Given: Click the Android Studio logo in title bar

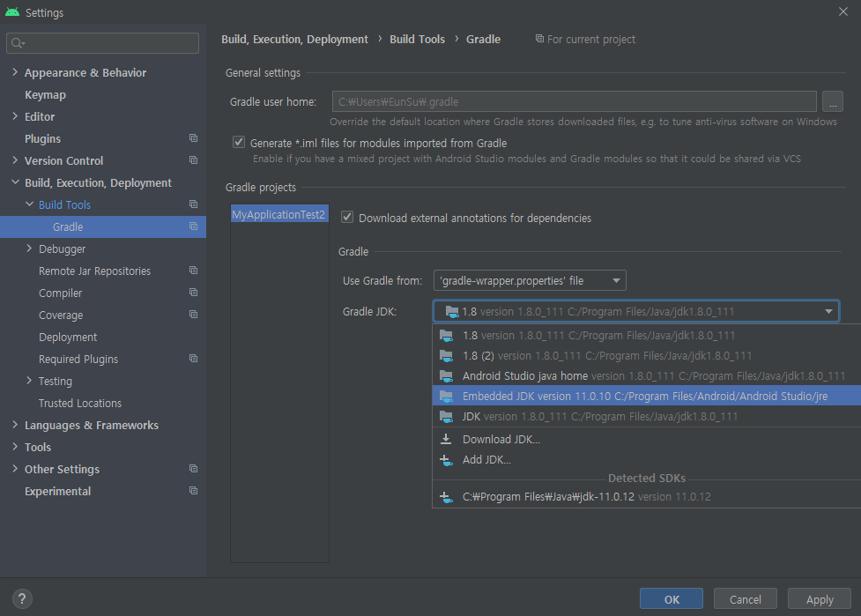Looking at the screenshot, I should (12, 12).
